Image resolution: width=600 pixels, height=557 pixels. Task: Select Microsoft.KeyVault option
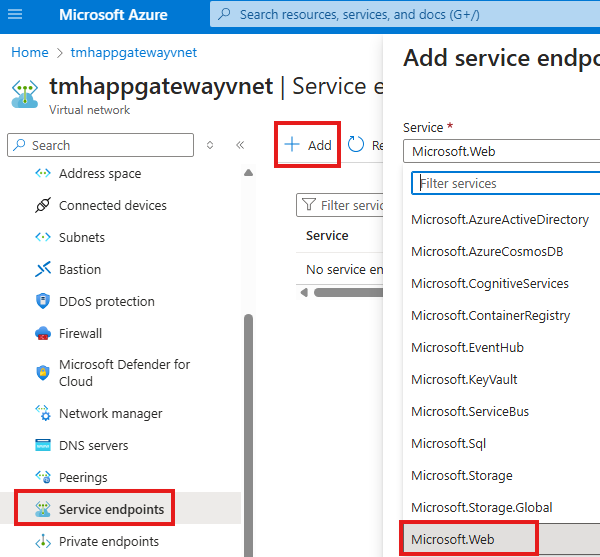point(464,379)
